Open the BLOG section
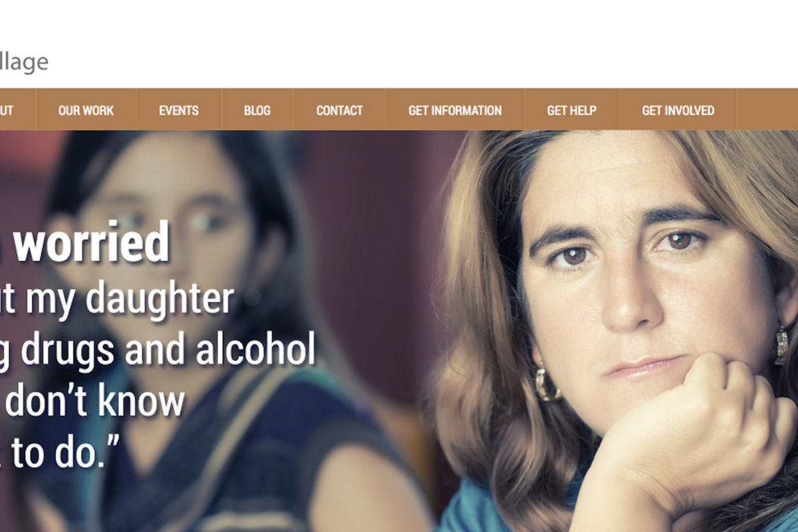798x532 pixels. (x=257, y=110)
